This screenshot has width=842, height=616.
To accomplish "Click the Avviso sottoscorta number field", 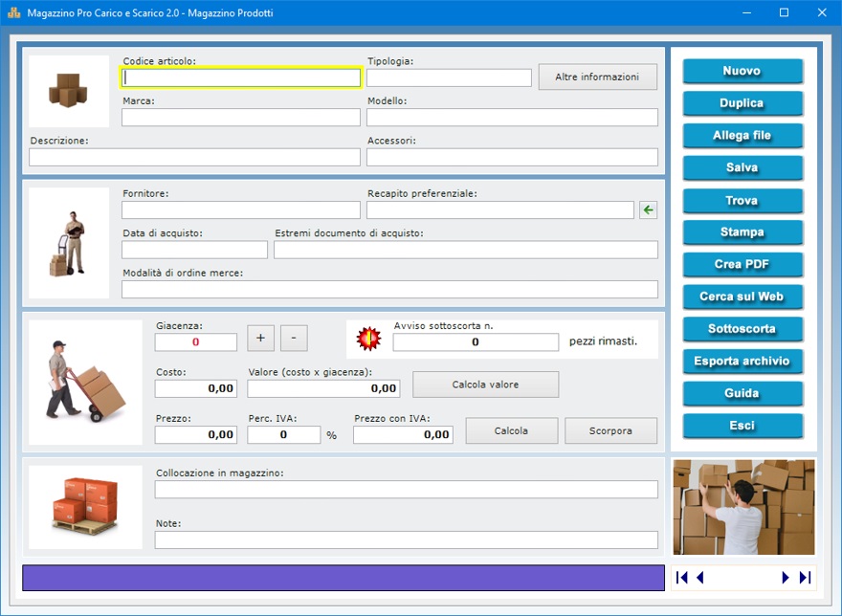I will tap(476, 342).
